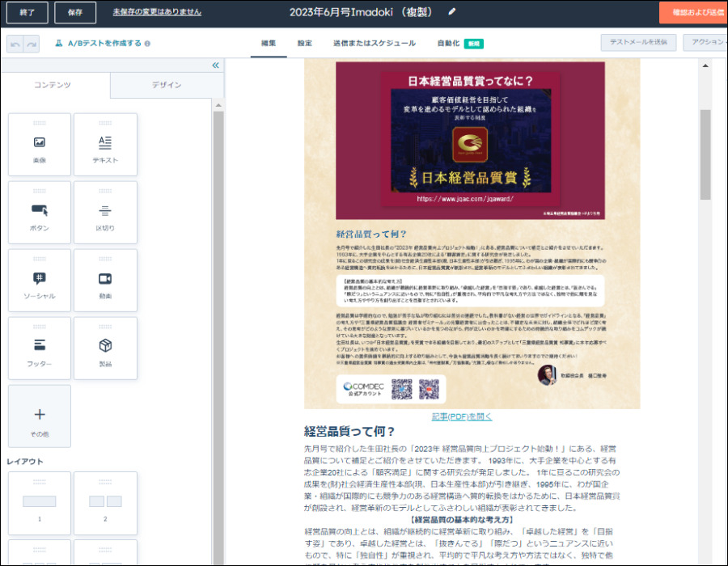Open 送信またはスケジュール tab

pos(375,43)
